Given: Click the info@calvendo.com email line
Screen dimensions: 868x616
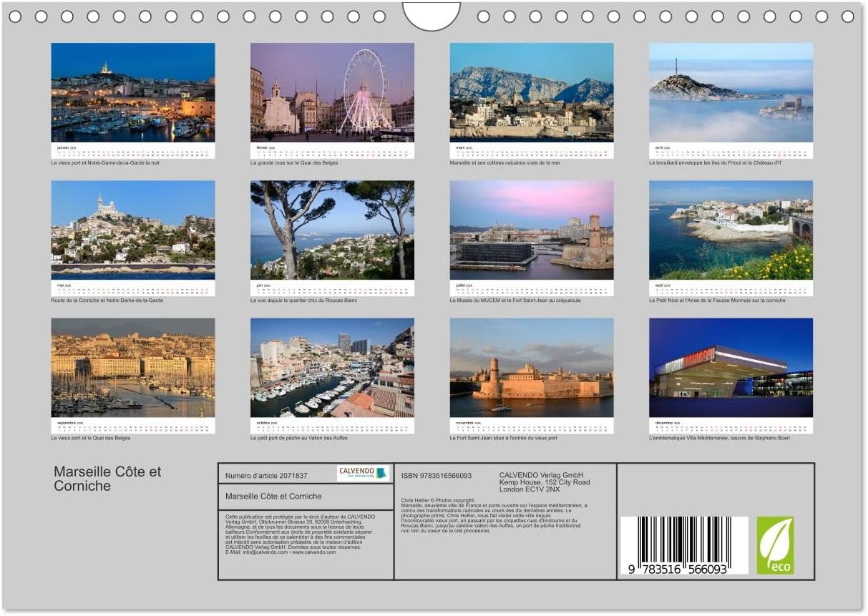Looking at the screenshot, I should point(281,552).
